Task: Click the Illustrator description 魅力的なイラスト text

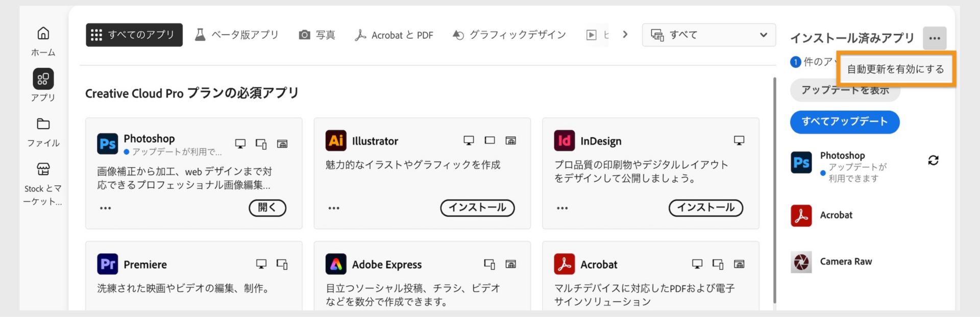Action: click(413, 165)
